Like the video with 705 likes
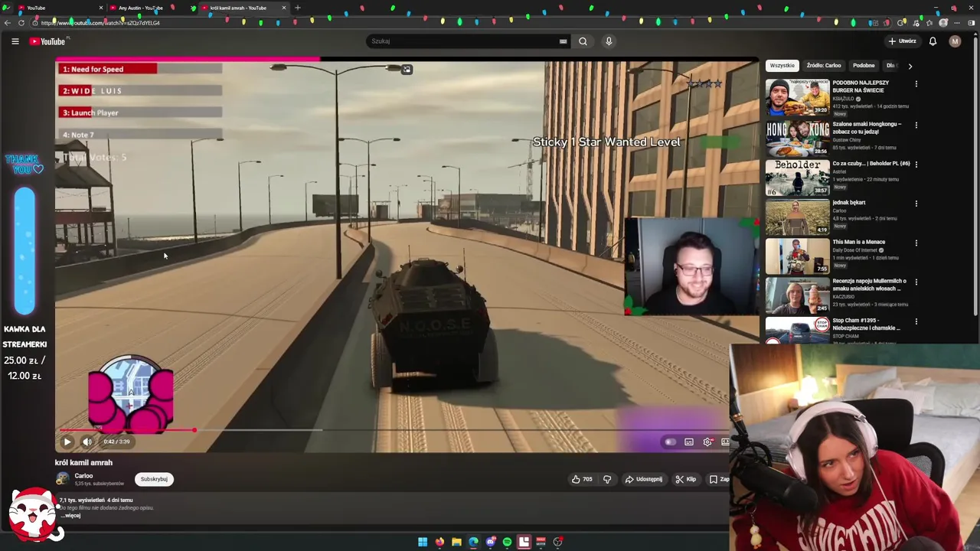Image resolution: width=980 pixels, height=551 pixels. [x=582, y=479]
